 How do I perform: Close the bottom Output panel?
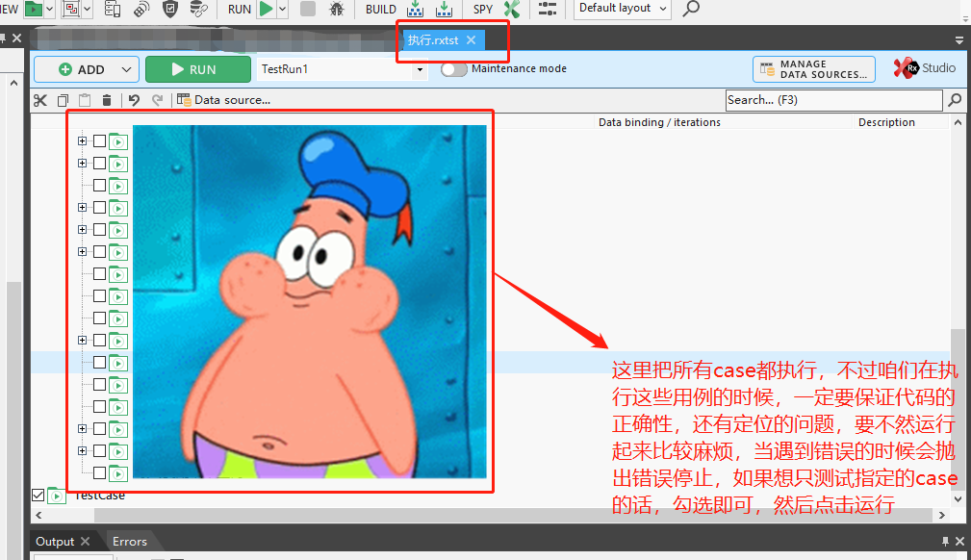959,542
